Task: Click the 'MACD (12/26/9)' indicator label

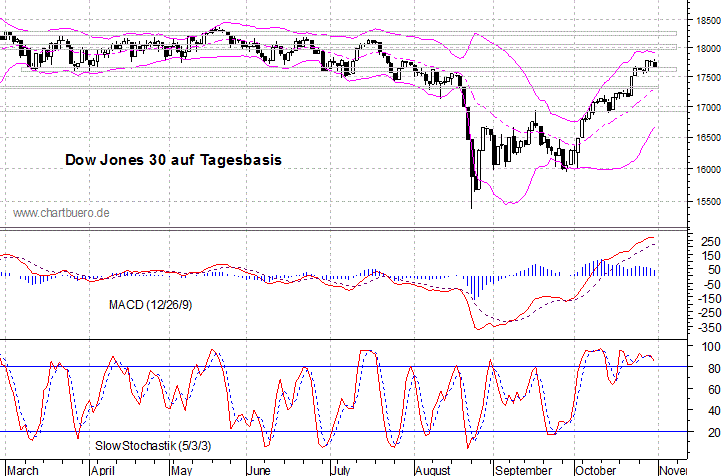Action: [150, 305]
